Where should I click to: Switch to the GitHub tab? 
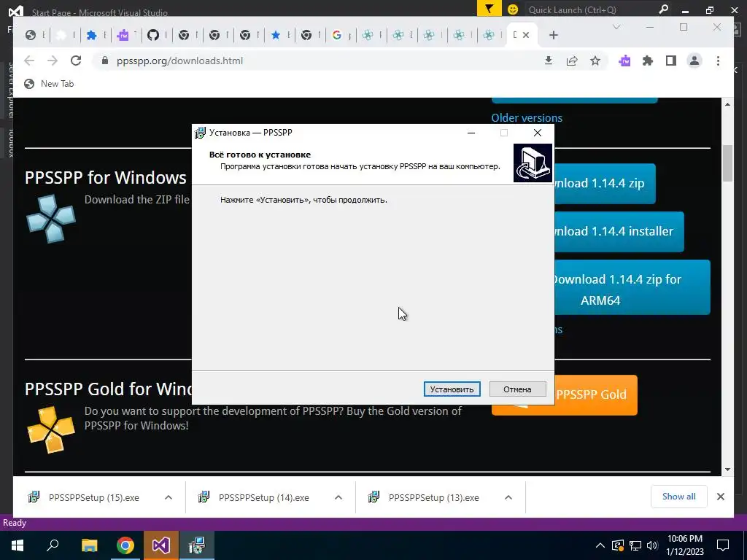153,35
